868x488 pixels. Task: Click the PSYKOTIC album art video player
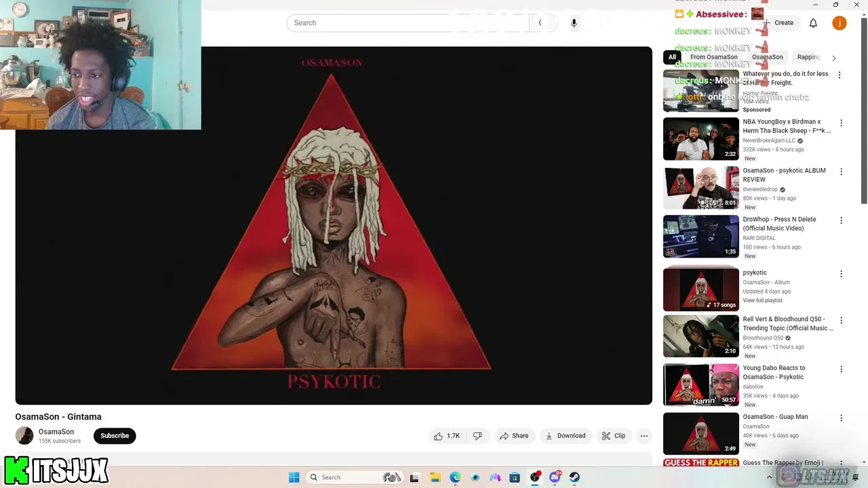334,226
